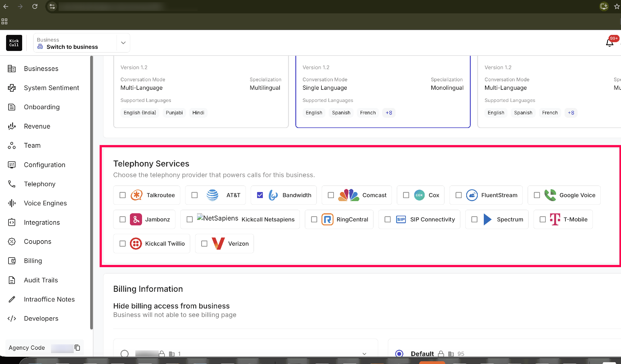
Task: Select the Single Language Monolingual engine card
Action: point(383,91)
